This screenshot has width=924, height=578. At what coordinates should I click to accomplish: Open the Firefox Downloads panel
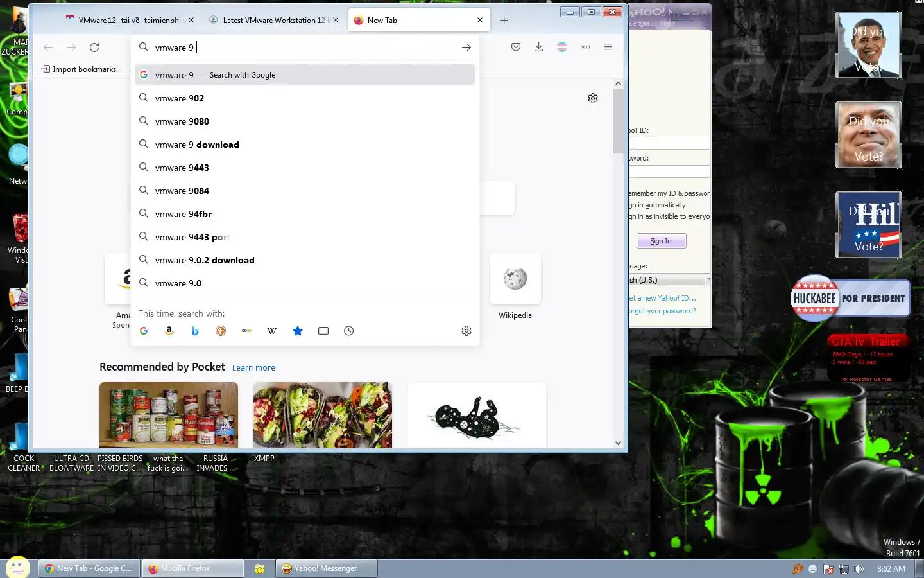(539, 47)
